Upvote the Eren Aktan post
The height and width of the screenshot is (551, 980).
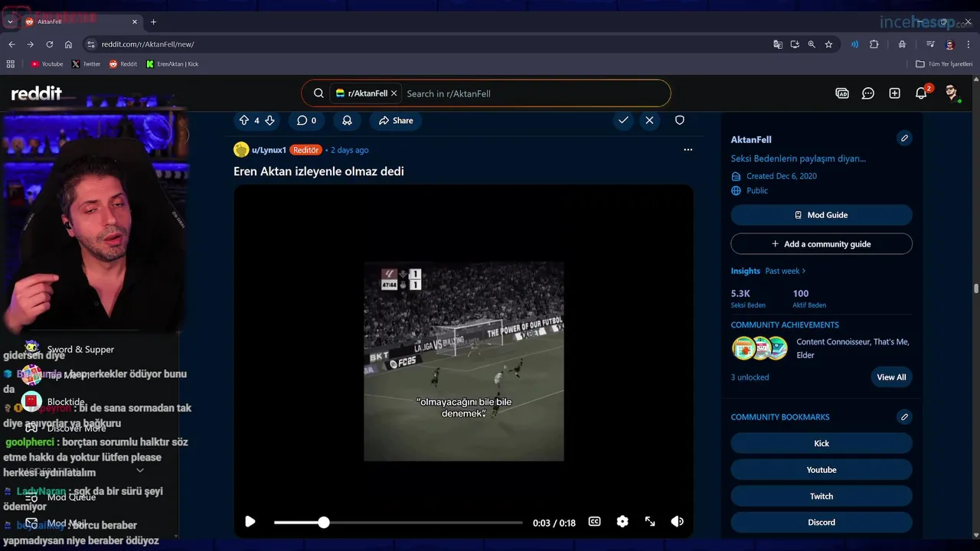click(244, 120)
